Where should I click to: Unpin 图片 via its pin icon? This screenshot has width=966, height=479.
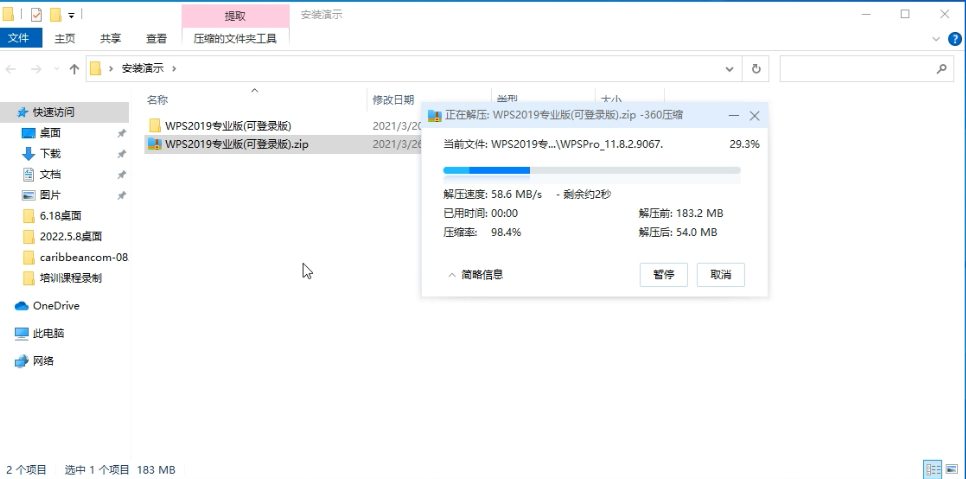coord(121,196)
